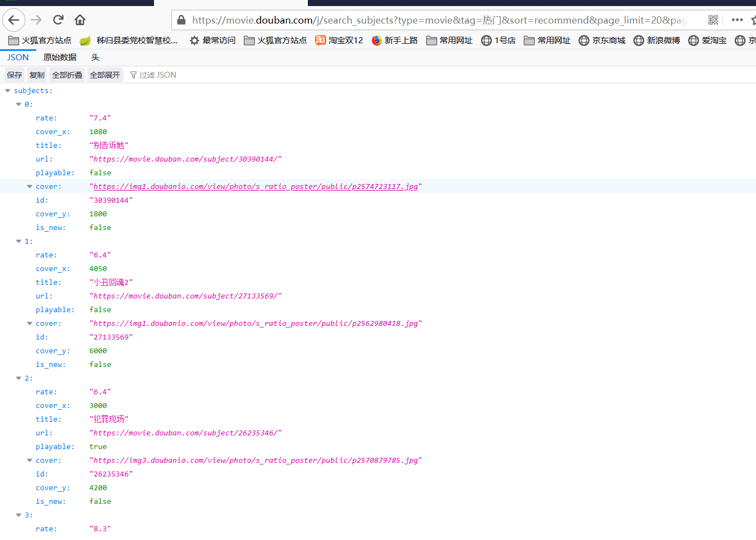
Task: Click the 保存 button
Action: 15,75
